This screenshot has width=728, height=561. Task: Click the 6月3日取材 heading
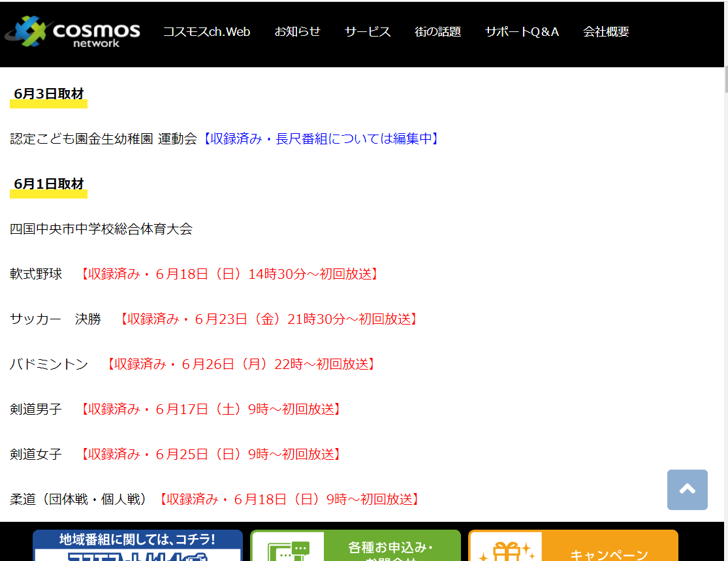pos(49,93)
